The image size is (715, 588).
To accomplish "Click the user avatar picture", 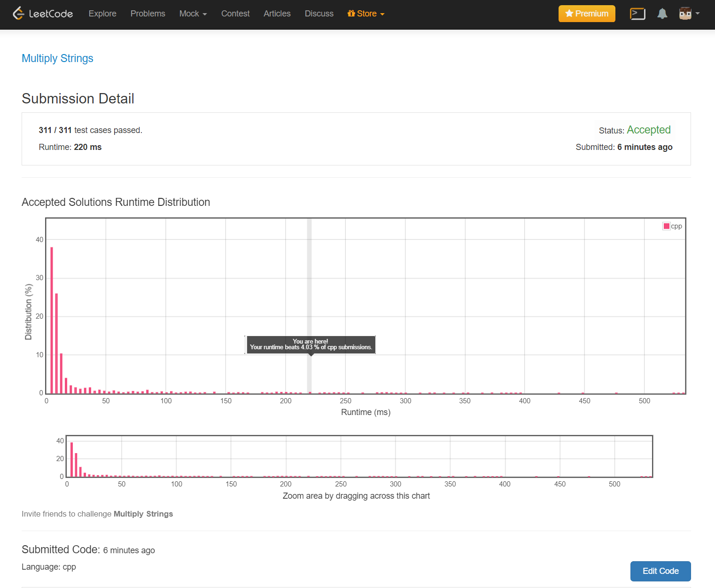I will (x=685, y=14).
